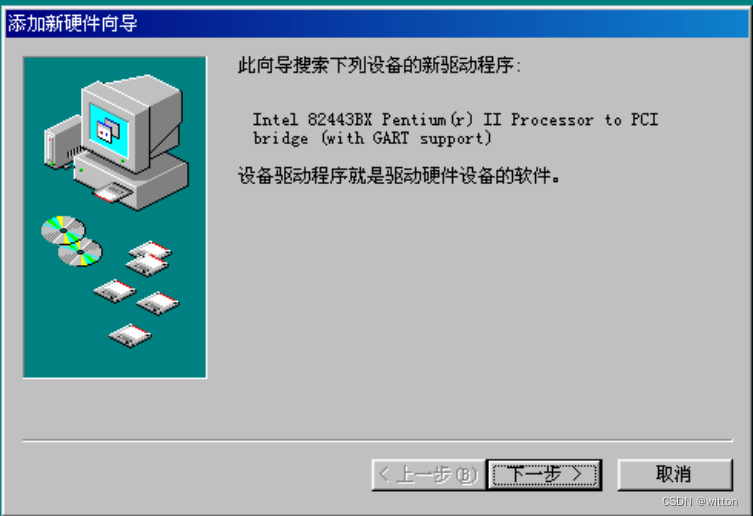This screenshot has height=516, width=753.
Task: Click the tower case behind the monitor
Action: (x=62, y=142)
